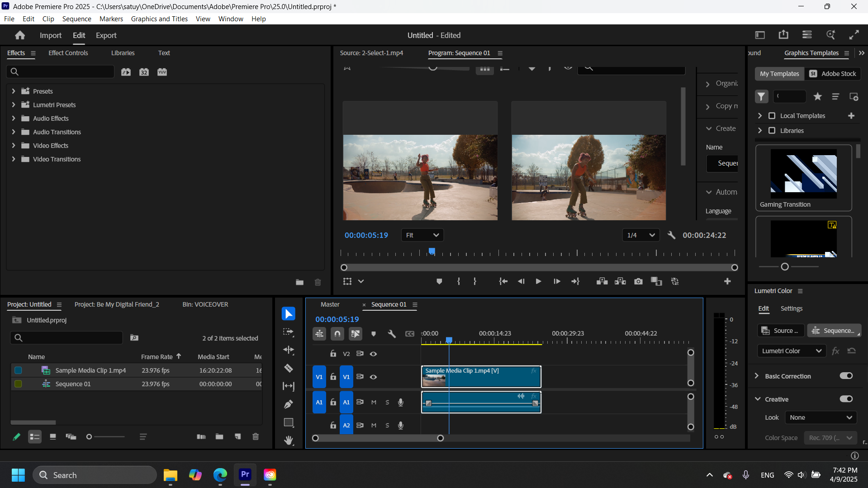The image size is (868, 488).
Task: Open timeline display settings with the wrench icon
Action: click(x=392, y=334)
